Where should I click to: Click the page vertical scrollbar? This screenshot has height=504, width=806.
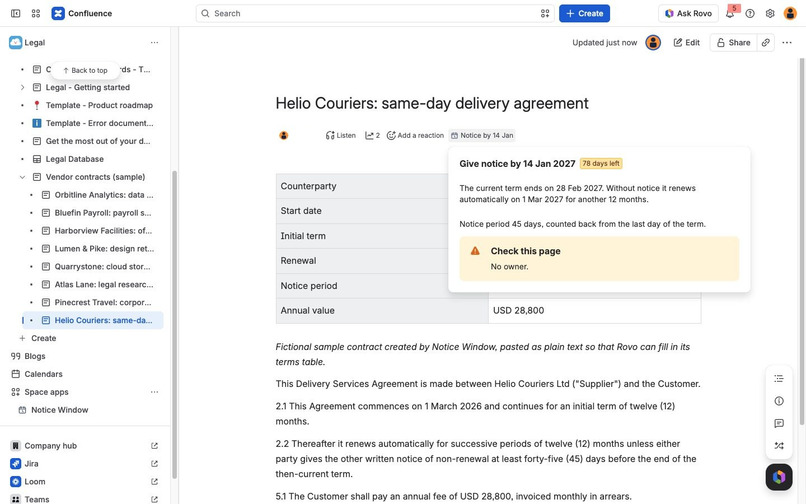(x=801, y=242)
